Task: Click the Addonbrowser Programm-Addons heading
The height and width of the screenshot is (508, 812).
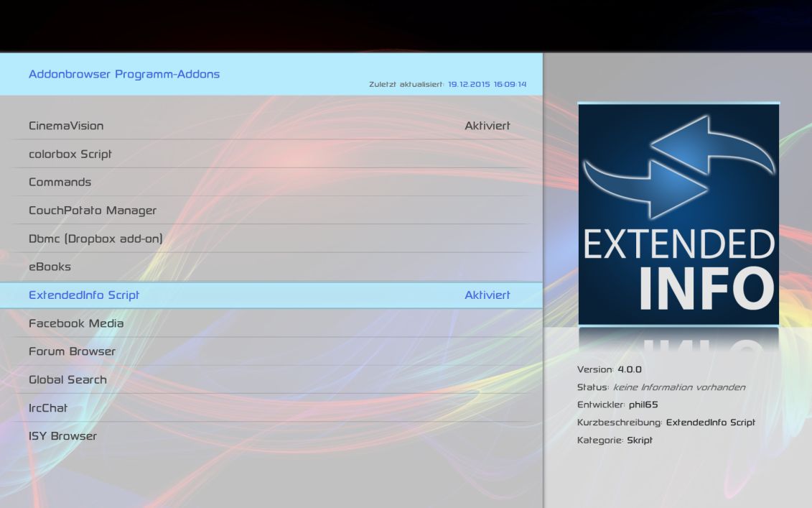Action: coord(124,74)
